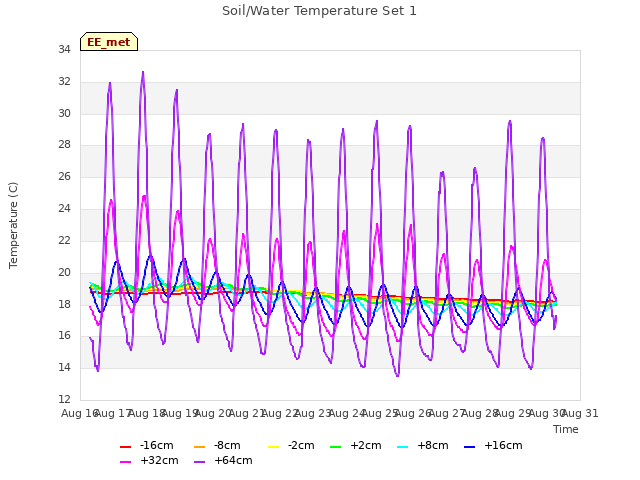
Task: Click the Aug 31 x-axis date label
Action: [580, 413]
